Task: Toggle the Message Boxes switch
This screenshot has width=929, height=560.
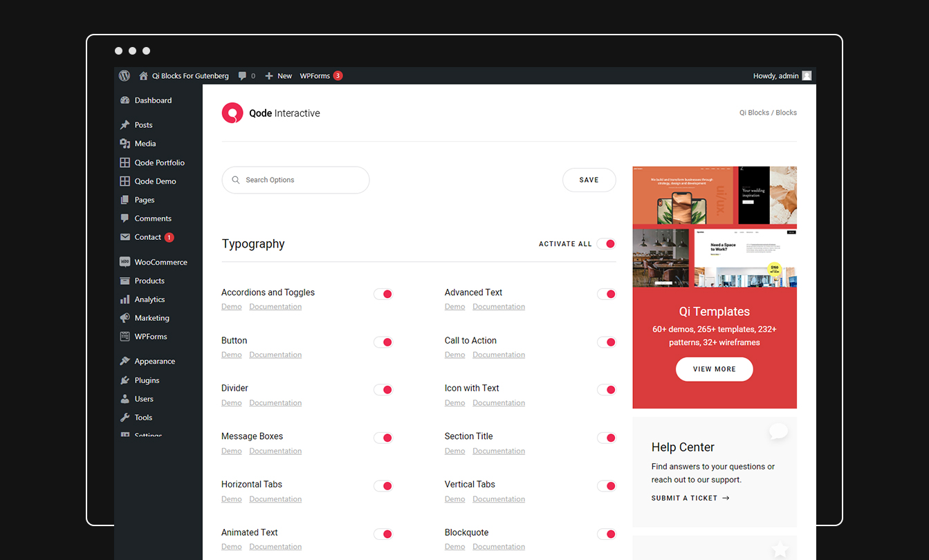Action: click(x=383, y=438)
